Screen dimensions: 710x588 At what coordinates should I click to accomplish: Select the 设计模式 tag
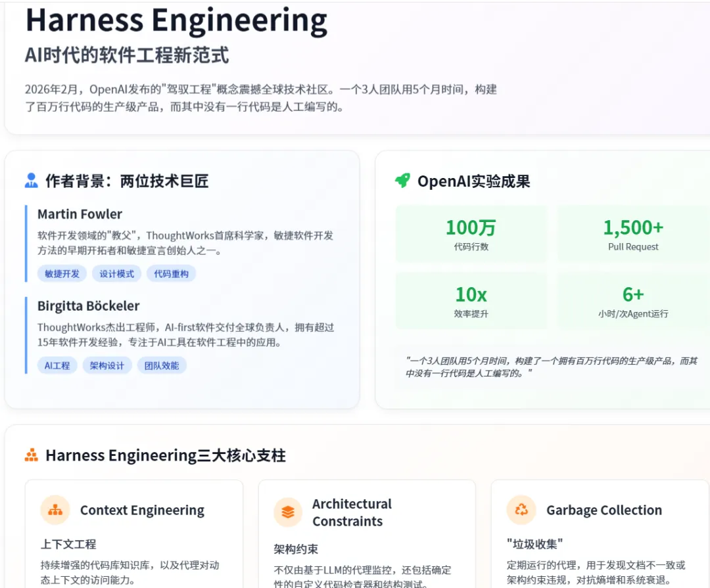click(x=117, y=274)
